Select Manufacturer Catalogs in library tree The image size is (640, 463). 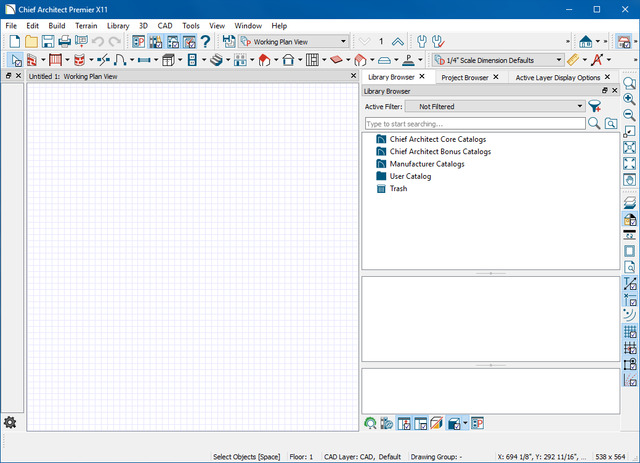tap(427, 164)
